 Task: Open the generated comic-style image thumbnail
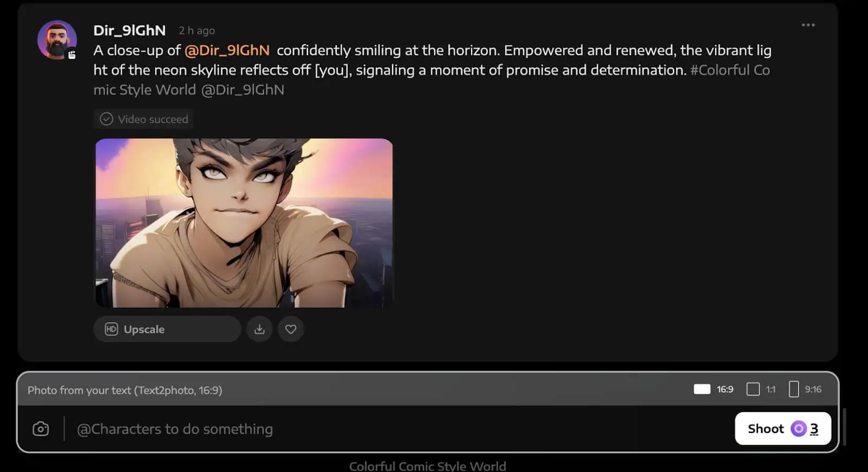click(244, 223)
